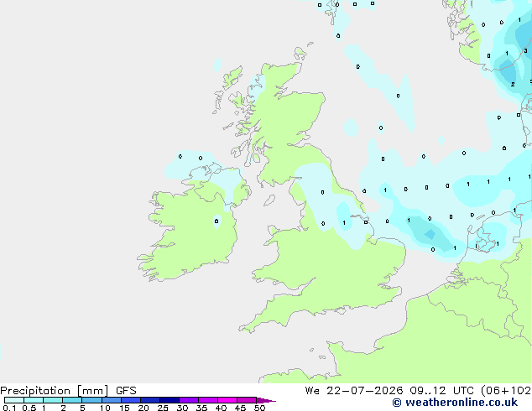Select the 40–45 mm legend color swatch

[227, 400]
